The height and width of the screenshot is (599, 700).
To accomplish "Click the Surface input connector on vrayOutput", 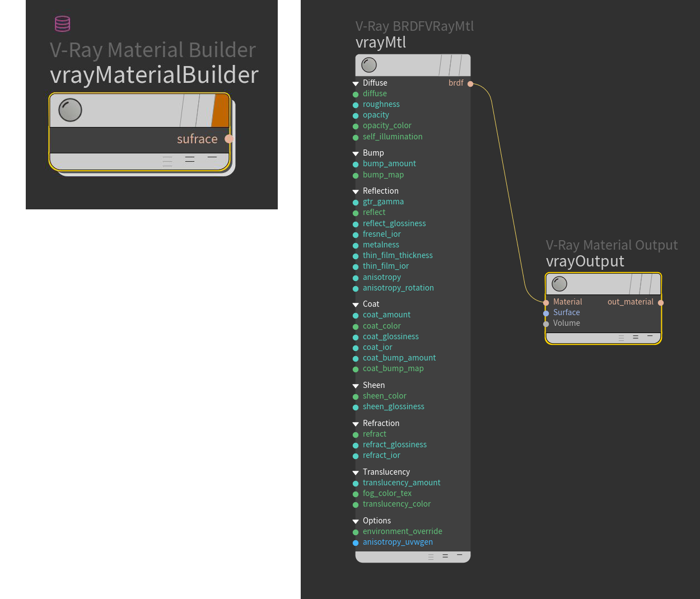I will [x=546, y=313].
